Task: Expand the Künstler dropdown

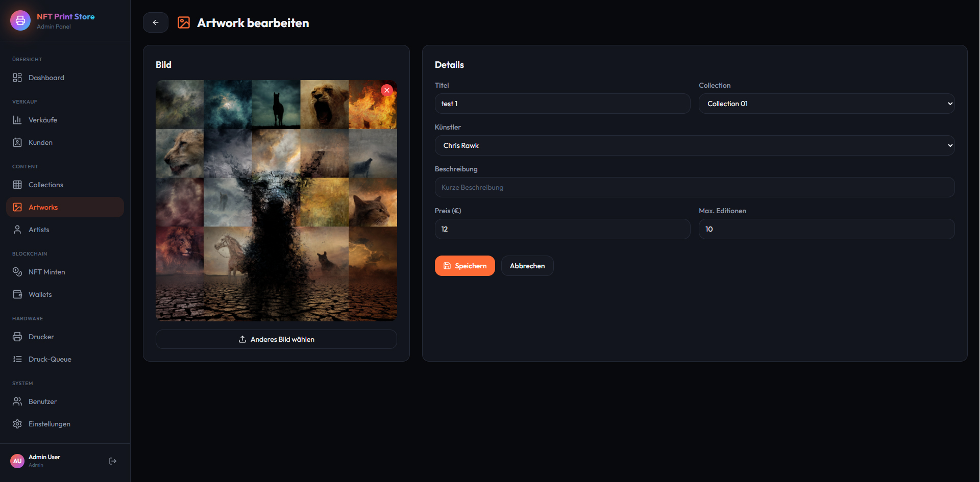Action: click(694, 145)
